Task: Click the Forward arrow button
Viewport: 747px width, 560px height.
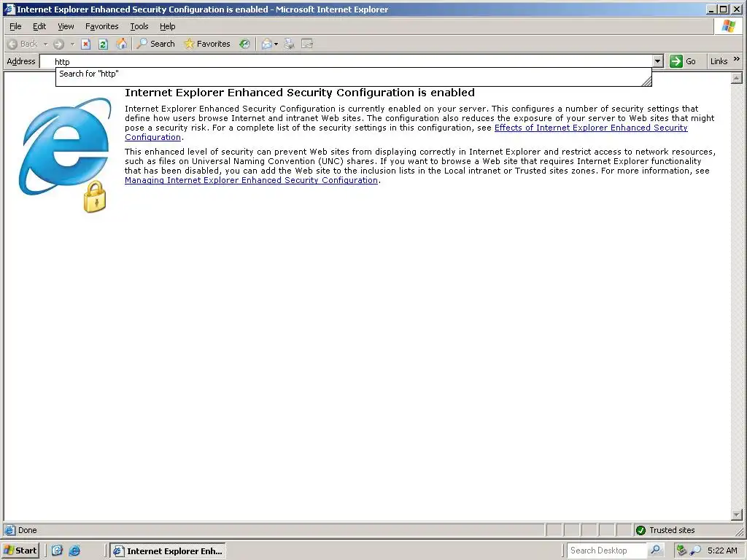Action: click(58, 44)
